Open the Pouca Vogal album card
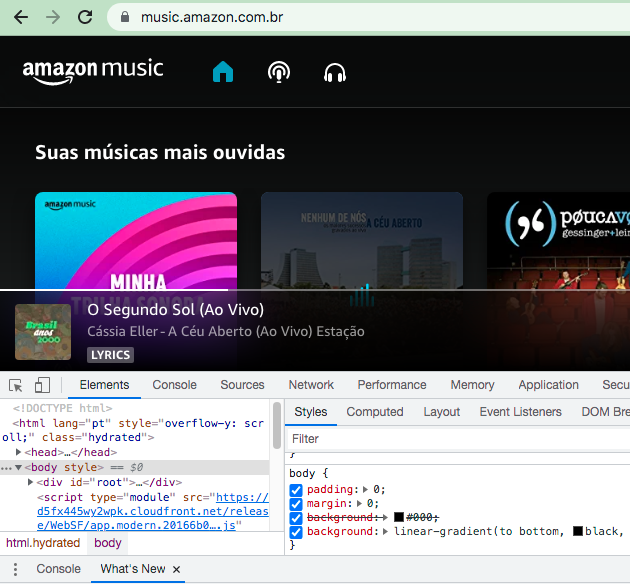The image size is (630, 584). coord(558,241)
